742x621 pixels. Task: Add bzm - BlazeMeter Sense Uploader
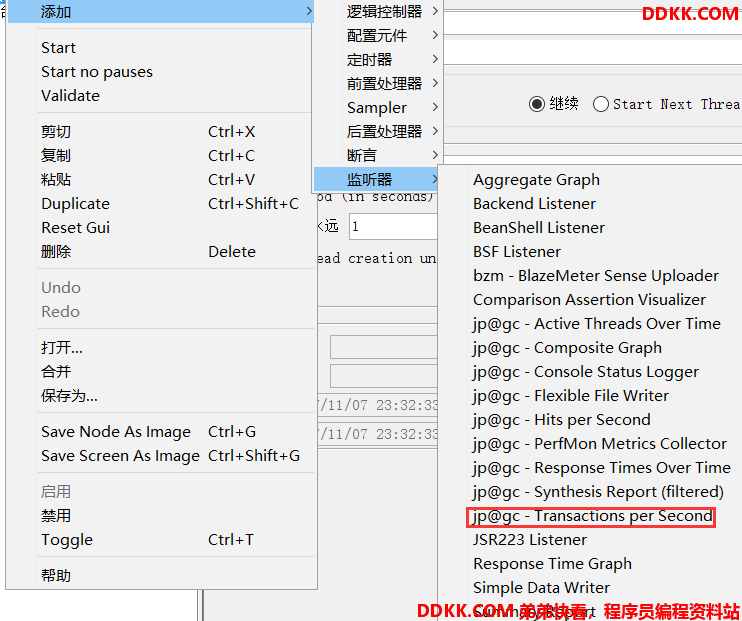[x=596, y=276]
